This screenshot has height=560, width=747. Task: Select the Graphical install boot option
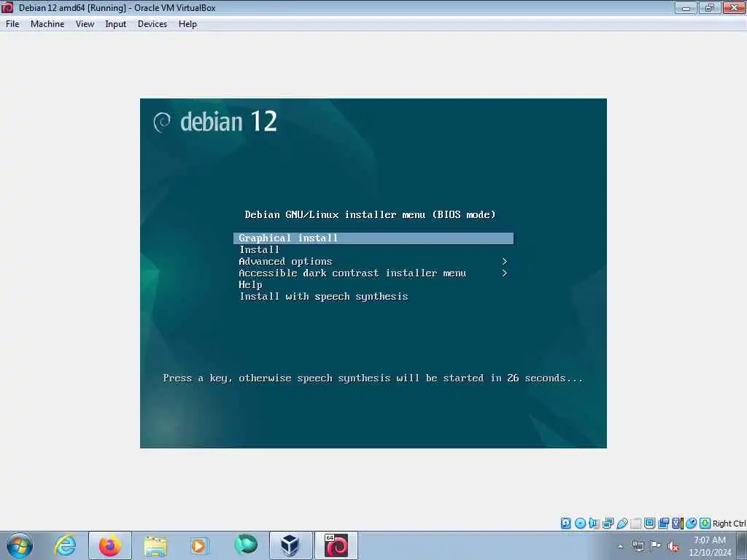373,238
